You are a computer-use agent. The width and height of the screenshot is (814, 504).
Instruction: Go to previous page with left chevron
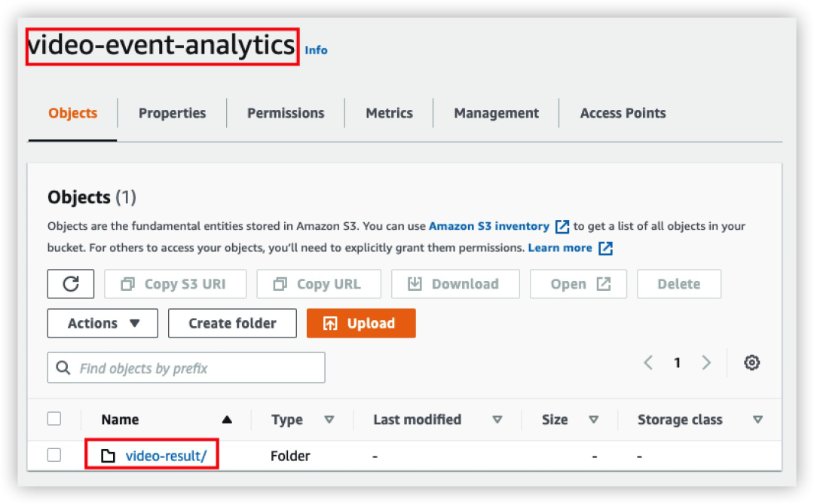coord(648,362)
